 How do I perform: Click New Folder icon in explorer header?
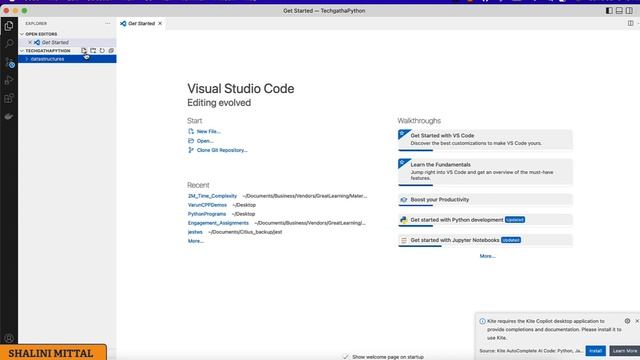click(x=93, y=51)
